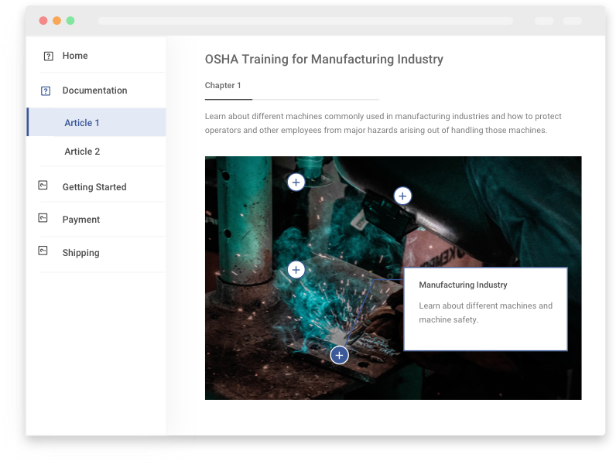Go to the Home menu label
Image resolution: width=616 pixels, height=464 pixels.
[x=75, y=56]
